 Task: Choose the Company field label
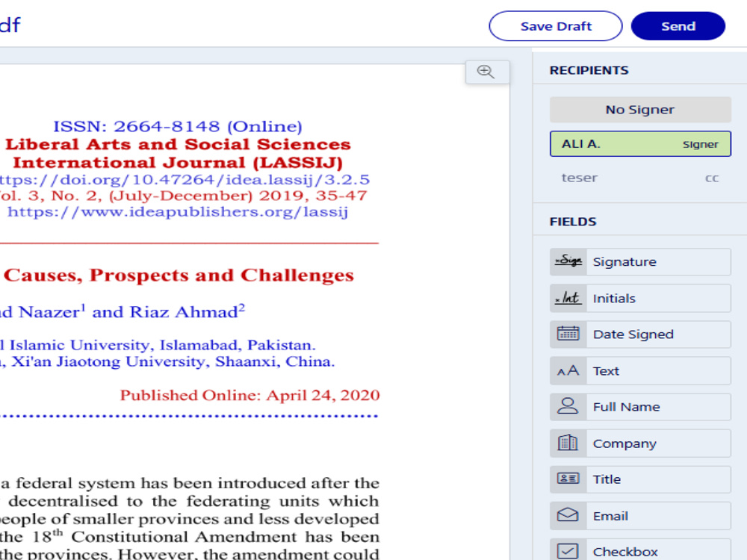coord(624,444)
